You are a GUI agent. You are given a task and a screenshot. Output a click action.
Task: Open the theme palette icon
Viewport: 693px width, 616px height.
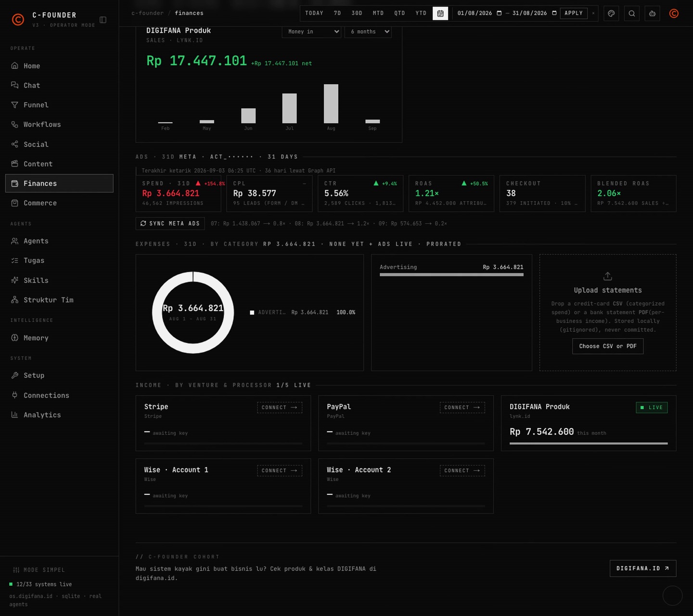click(x=611, y=13)
